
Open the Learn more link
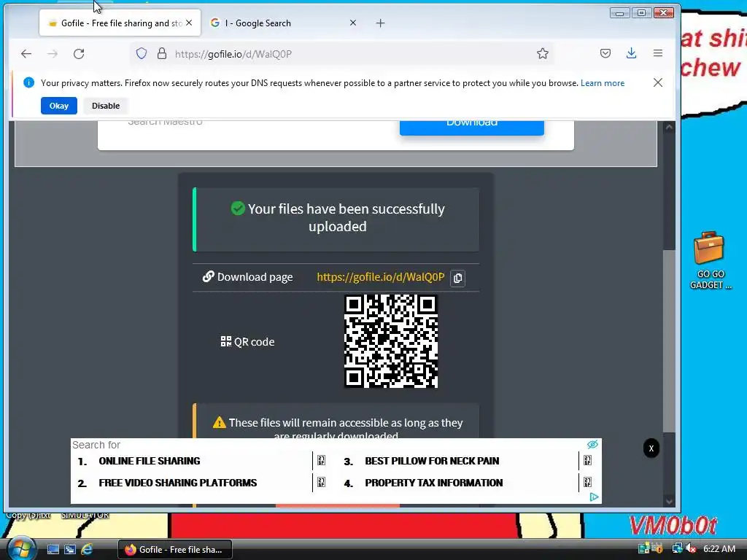click(602, 83)
